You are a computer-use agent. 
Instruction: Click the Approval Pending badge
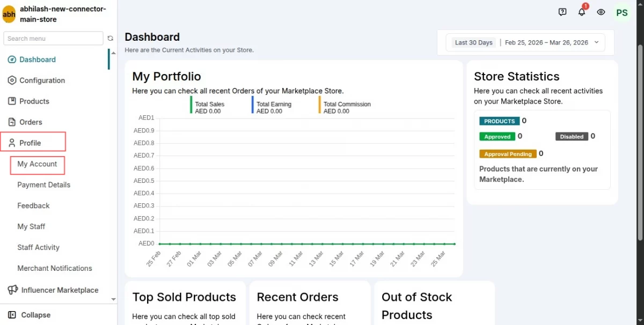click(508, 154)
